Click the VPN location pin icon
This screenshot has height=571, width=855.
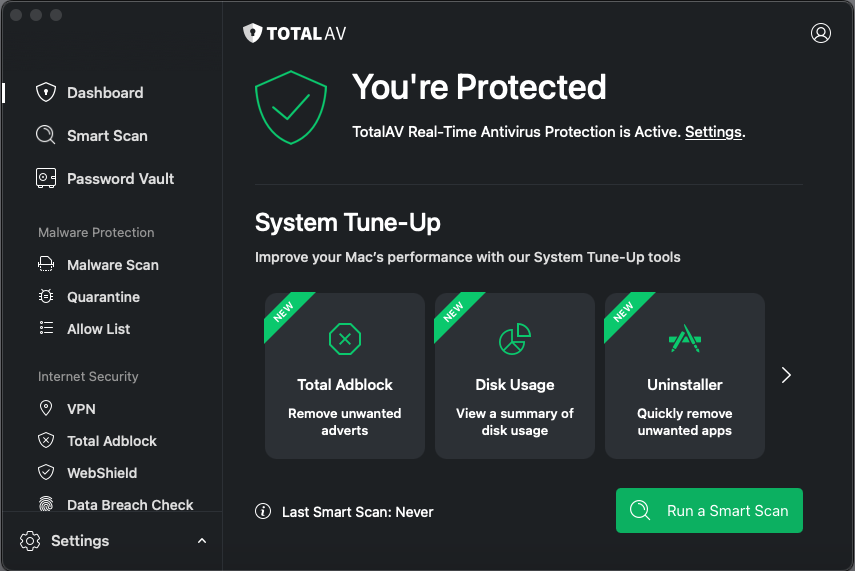46,409
